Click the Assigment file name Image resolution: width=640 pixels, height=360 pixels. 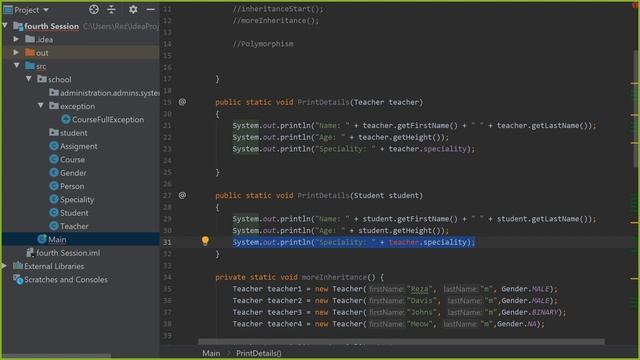click(x=79, y=147)
